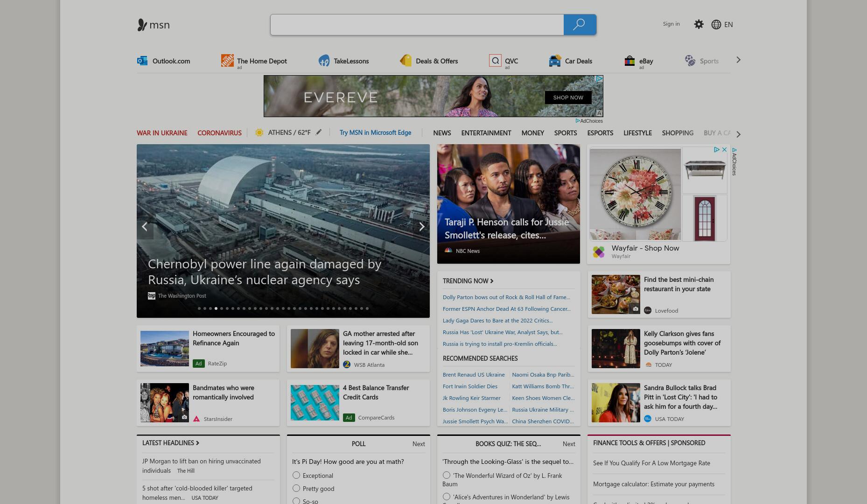Image resolution: width=867 pixels, height=504 pixels.
Task: Select 'So-so' poll option
Action: tap(296, 501)
